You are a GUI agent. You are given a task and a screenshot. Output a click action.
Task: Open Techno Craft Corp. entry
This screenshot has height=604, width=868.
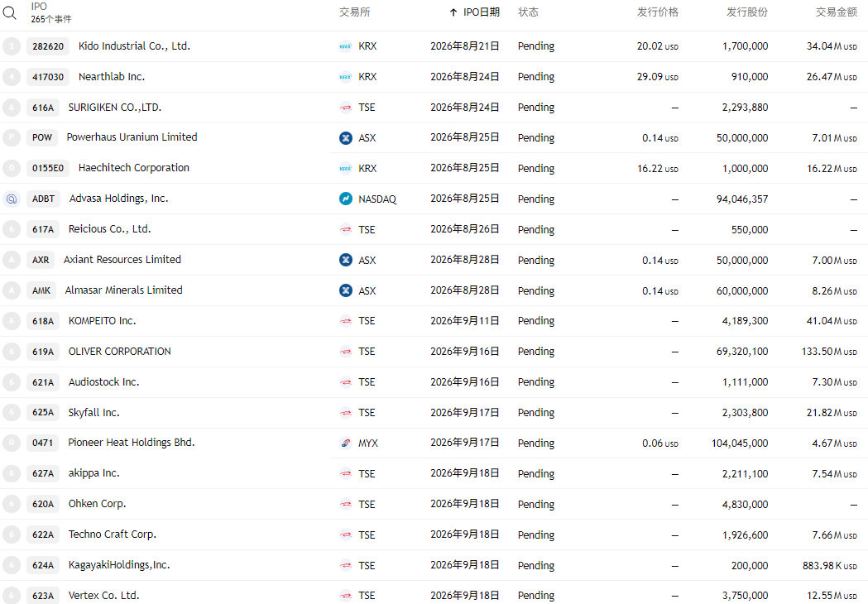[x=113, y=534]
